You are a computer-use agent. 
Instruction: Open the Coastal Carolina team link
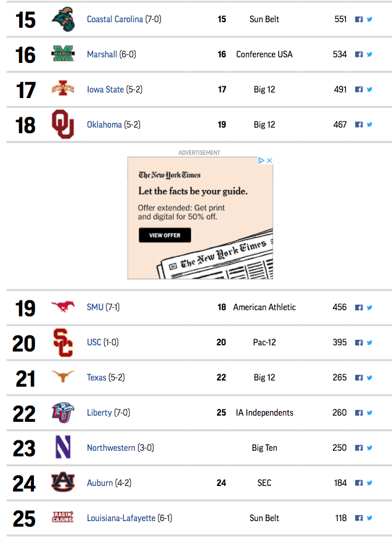(115, 19)
